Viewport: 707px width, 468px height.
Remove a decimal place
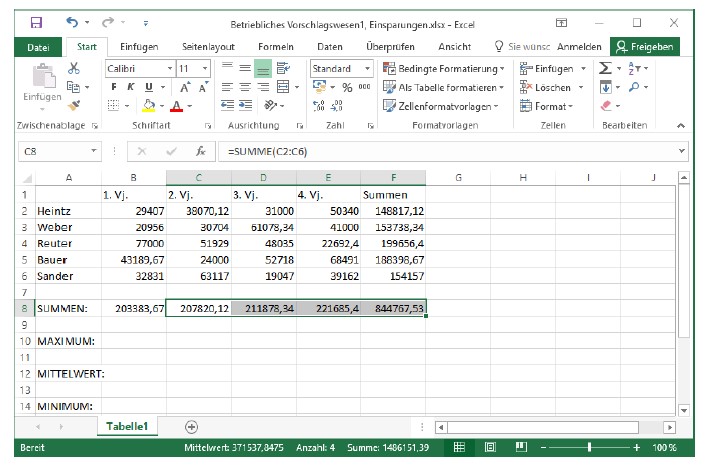[x=336, y=106]
